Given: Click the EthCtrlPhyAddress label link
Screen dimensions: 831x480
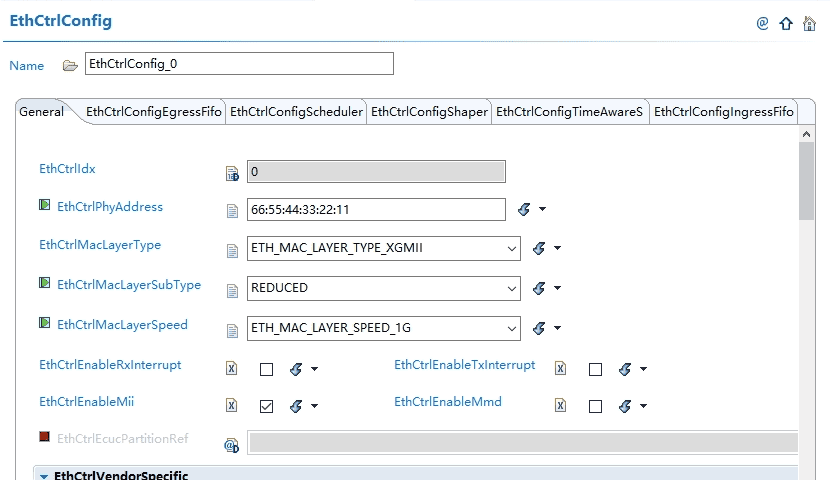Looking at the screenshot, I should (x=109, y=207).
